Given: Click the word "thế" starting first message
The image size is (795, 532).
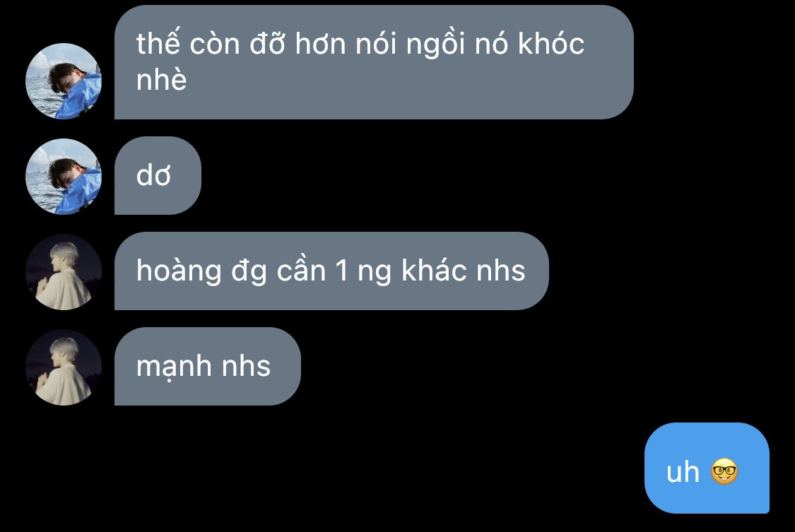Looking at the screenshot, I should coord(158,44).
